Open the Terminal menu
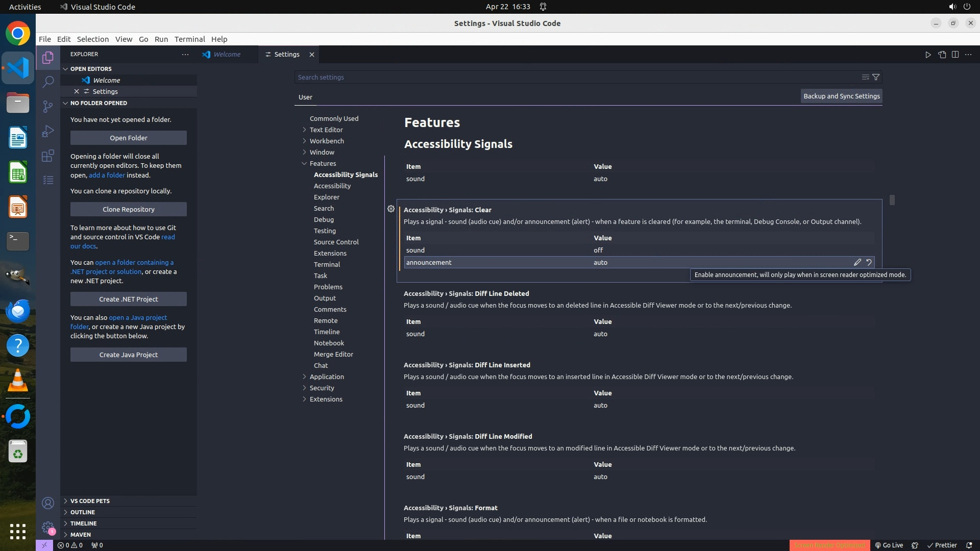The width and height of the screenshot is (980, 551). pos(189,39)
